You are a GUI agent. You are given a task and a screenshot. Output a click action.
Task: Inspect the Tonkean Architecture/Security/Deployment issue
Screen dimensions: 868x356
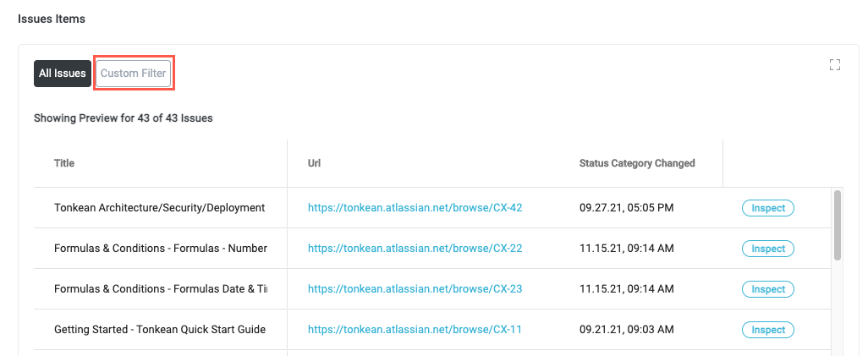click(x=767, y=208)
